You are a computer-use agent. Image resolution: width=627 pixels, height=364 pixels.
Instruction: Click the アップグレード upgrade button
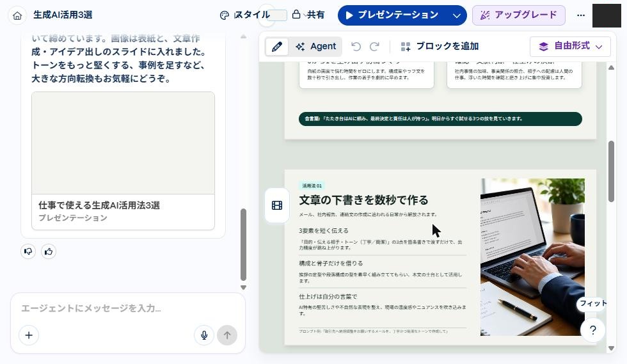coord(519,15)
